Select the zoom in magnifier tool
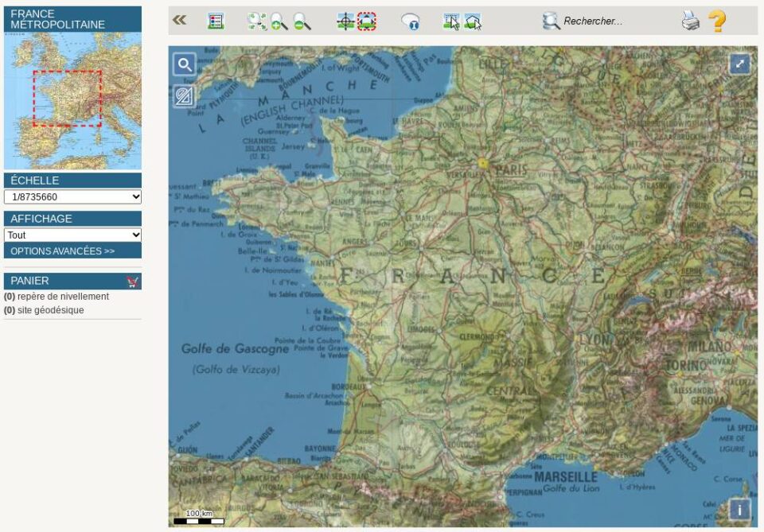This screenshot has width=764, height=532. [279, 21]
